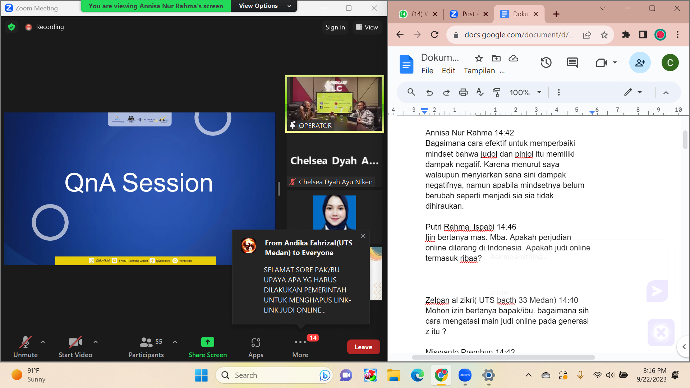The width and height of the screenshot is (690, 388).
Task: Open Windows Start menu
Action: click(201, 375)
